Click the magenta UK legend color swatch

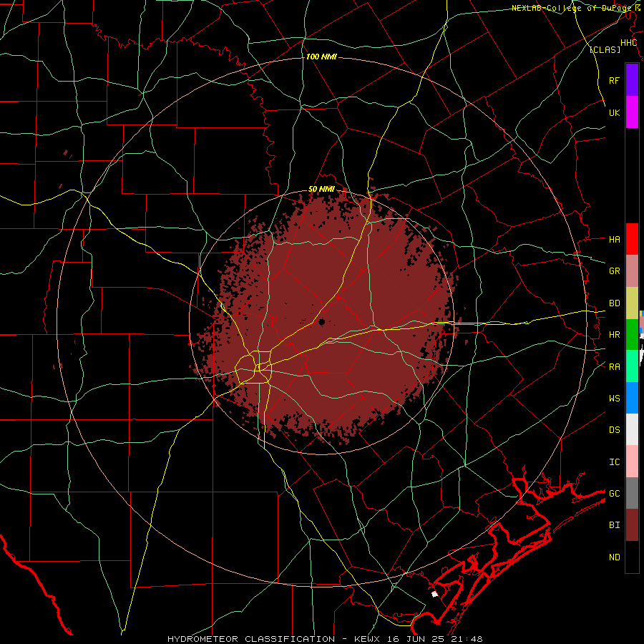[x=632, y=112]
